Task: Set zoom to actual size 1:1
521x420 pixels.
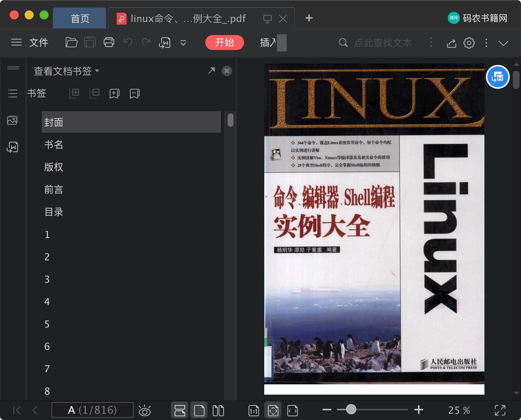Action: click(x=254, y=411)
